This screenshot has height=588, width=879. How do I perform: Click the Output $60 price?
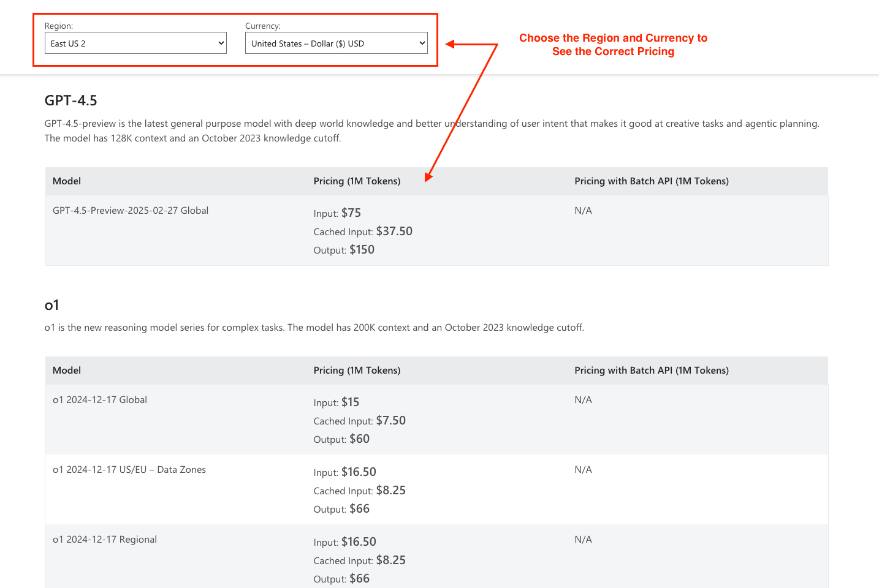[341, 439]
